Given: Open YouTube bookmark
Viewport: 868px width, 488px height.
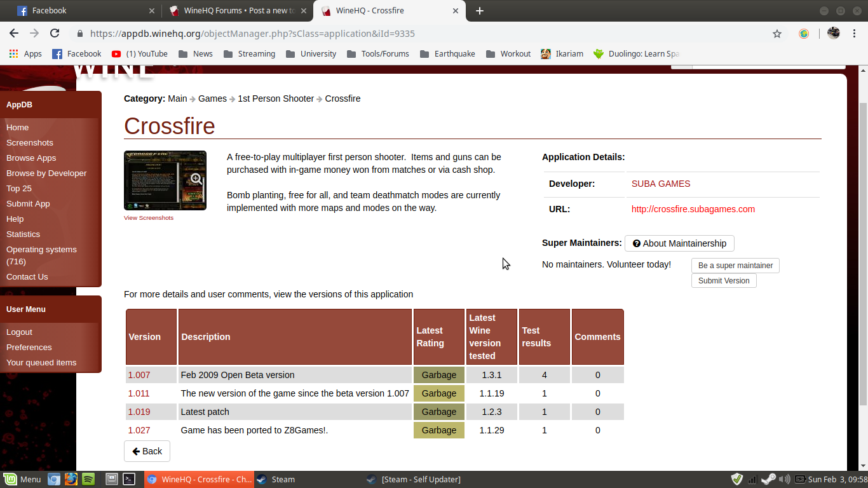Looking at the screenshot, I should coord(140,54).
